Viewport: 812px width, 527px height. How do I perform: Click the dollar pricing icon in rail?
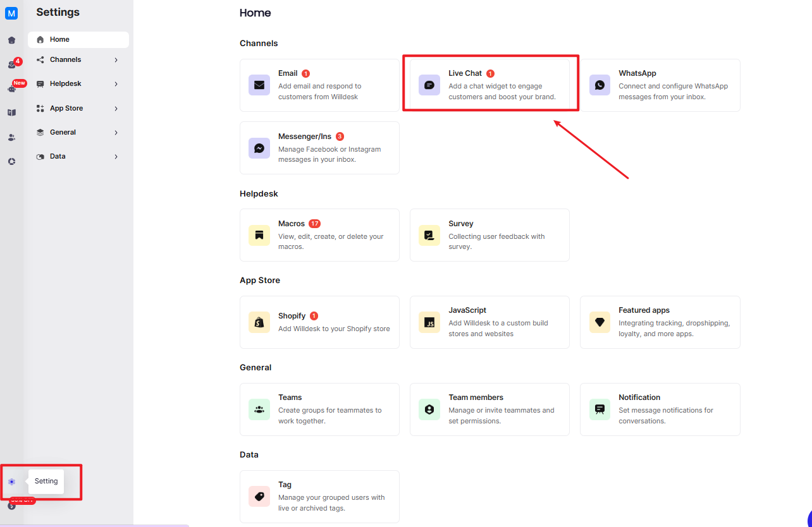pos(11,506)
